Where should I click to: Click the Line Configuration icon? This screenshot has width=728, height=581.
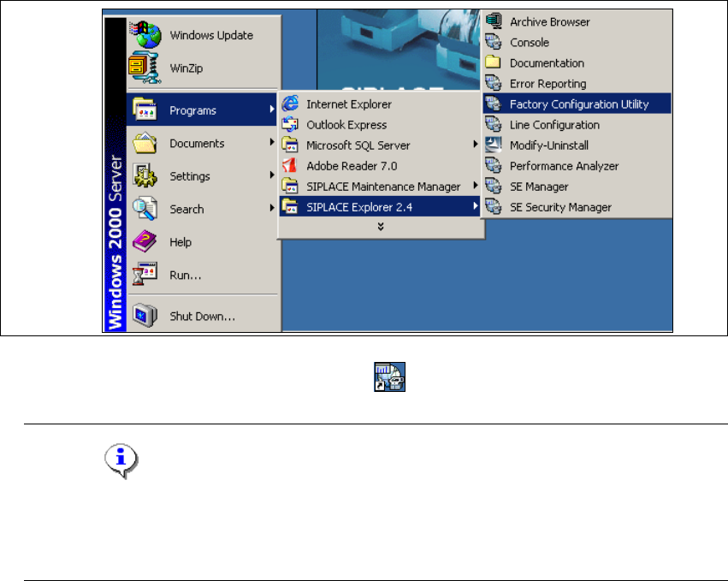[494, 124]
